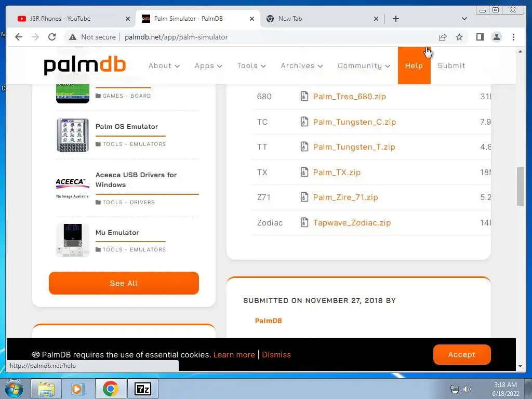The height and width of the screenshot is (399, 532).
Task: Open the Chrome profile avatar
Action: click(x=496, y=37)
